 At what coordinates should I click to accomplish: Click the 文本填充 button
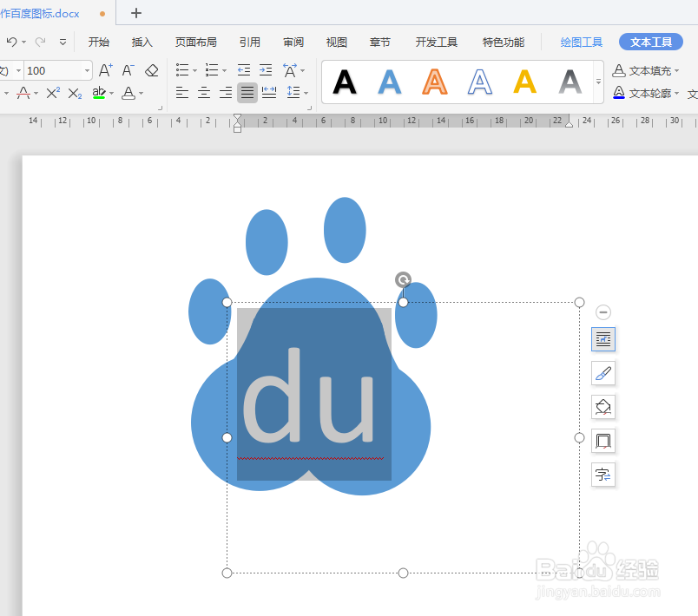coord(646,71)
